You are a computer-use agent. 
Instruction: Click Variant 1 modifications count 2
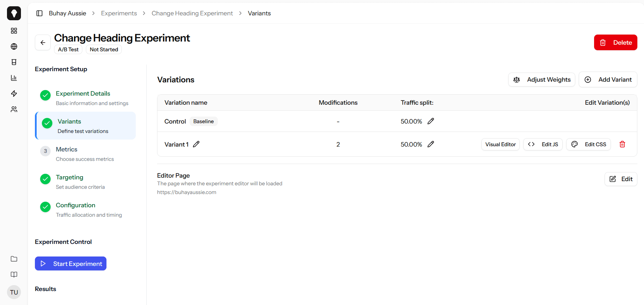point(338,144)
